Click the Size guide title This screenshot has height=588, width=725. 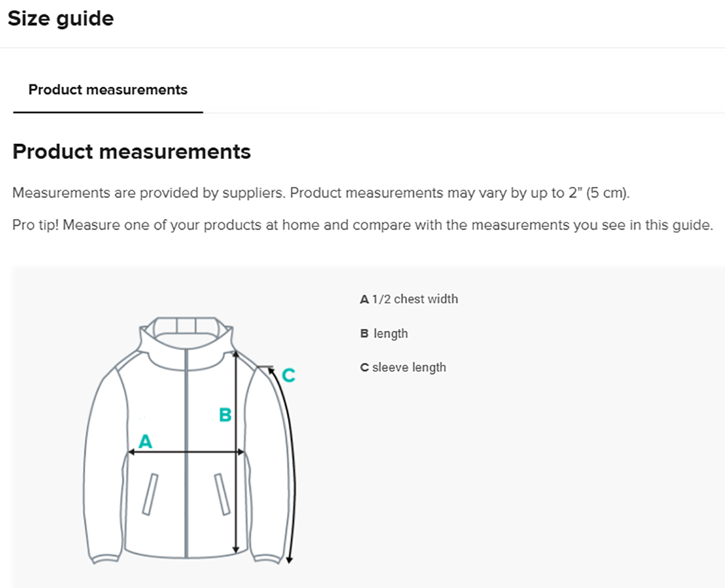click(60, 19)
